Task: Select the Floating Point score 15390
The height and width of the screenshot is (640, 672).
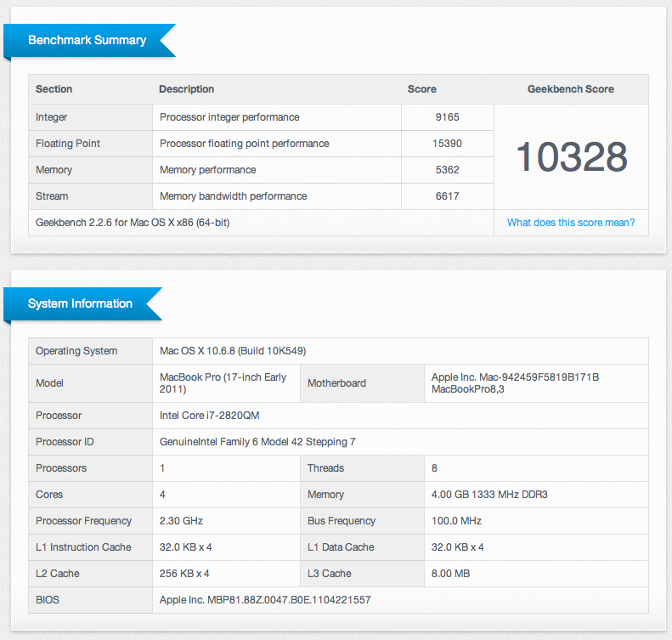Action: pyautogui.click(x=448, y=144)
